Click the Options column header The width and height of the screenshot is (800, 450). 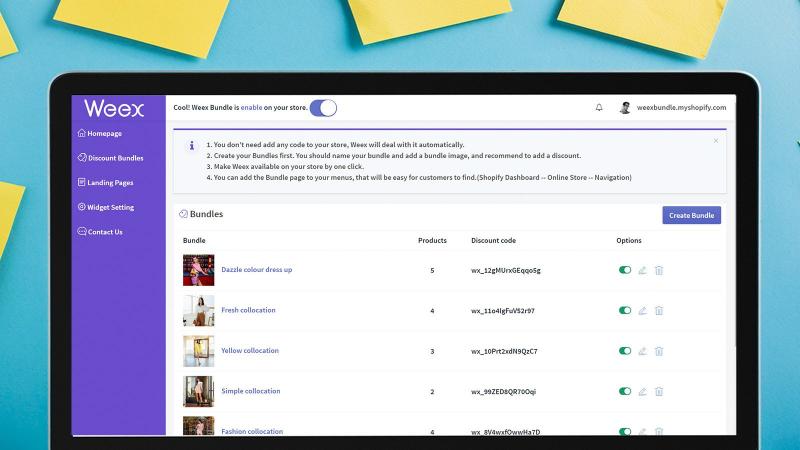(x=629, y=240)
